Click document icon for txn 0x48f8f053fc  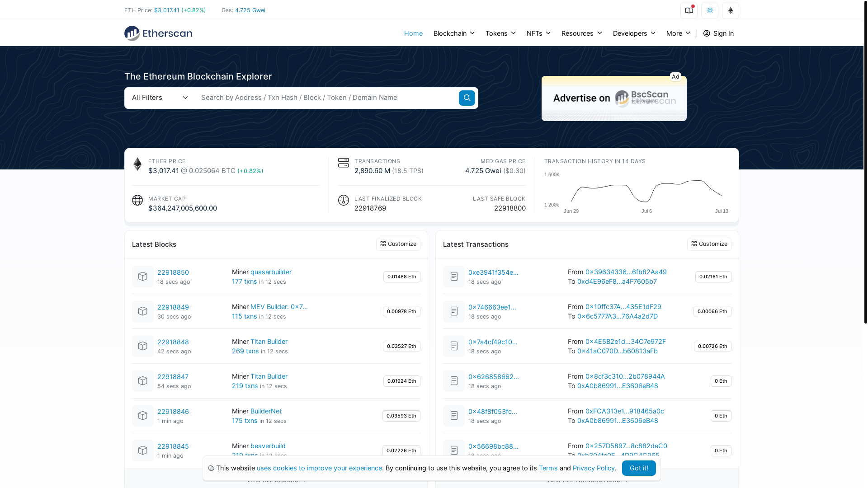454,416
